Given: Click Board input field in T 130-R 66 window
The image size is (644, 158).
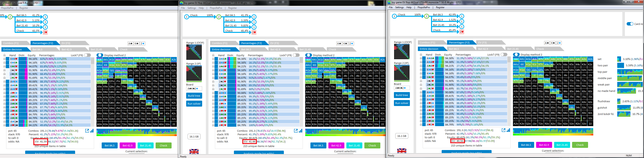Looking at the screenshot, I should pyautogui.click(x=194, y=88).
